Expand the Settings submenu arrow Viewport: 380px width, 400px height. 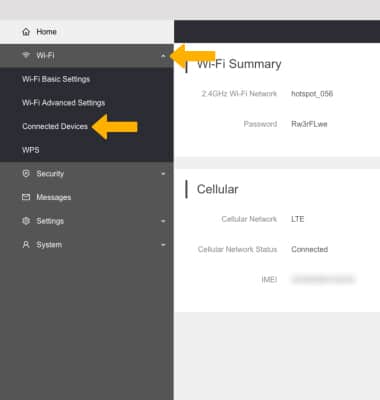coord(163,221)
